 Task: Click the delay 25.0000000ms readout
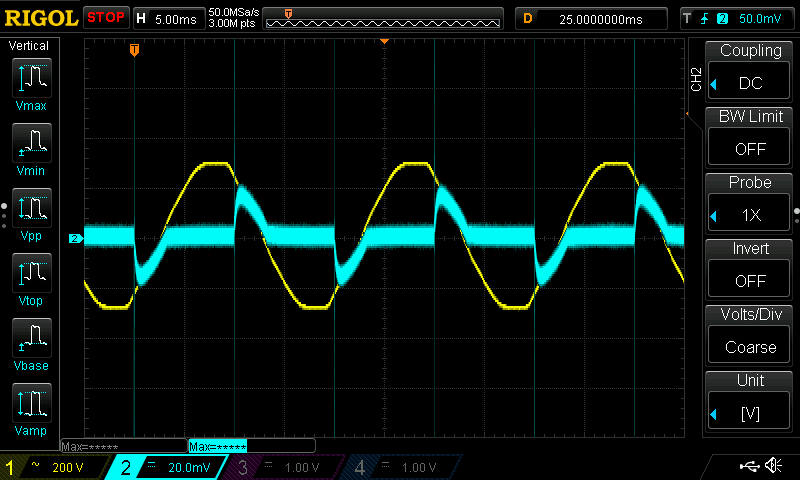click(591, 19)
